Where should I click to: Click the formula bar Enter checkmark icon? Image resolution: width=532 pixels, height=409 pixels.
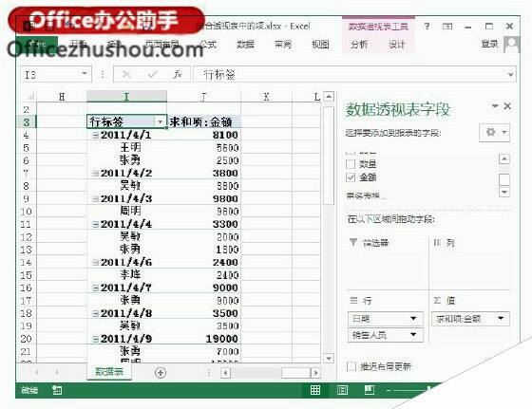(x=152, y=74)
